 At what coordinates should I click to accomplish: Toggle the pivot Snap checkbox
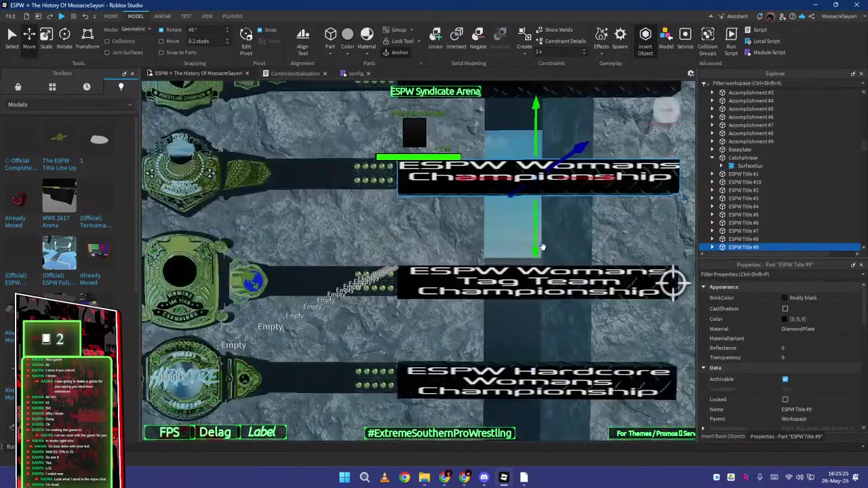tap(260, 30)
